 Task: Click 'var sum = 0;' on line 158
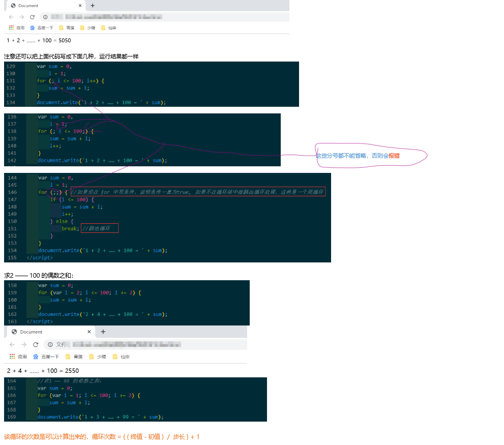(56, 285)
